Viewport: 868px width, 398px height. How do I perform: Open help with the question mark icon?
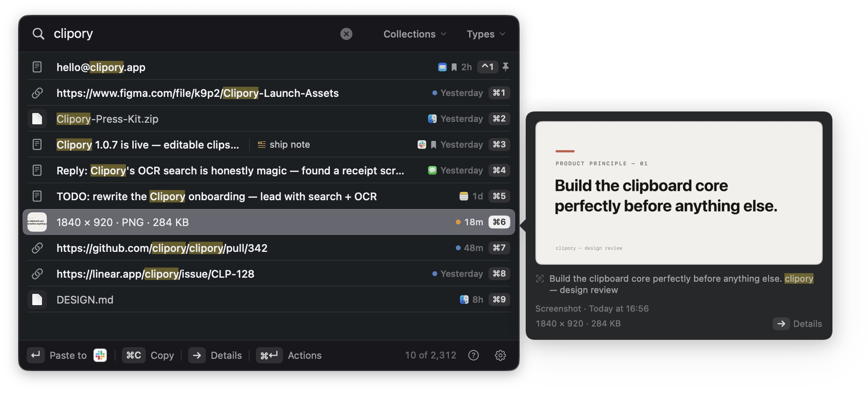click(x=473, y=355)
